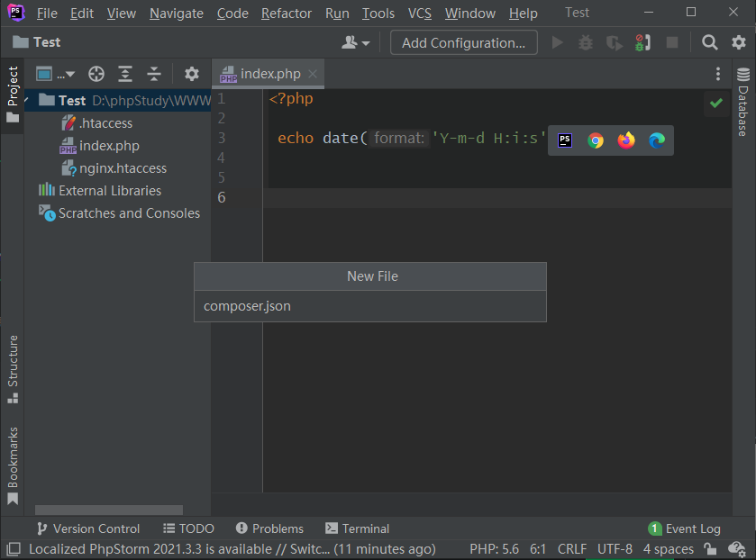
Task: Click the green inspection checkmark widget
Action: tap(716, 103)
